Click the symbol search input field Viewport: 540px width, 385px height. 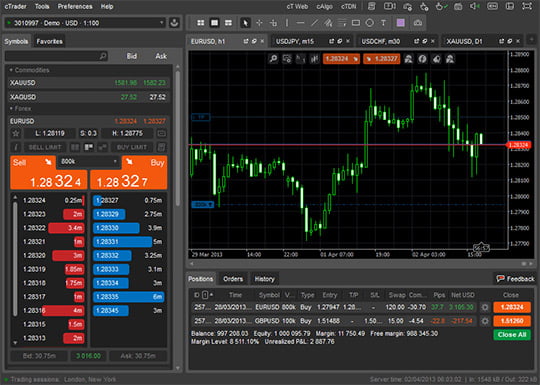pos(56,56)
